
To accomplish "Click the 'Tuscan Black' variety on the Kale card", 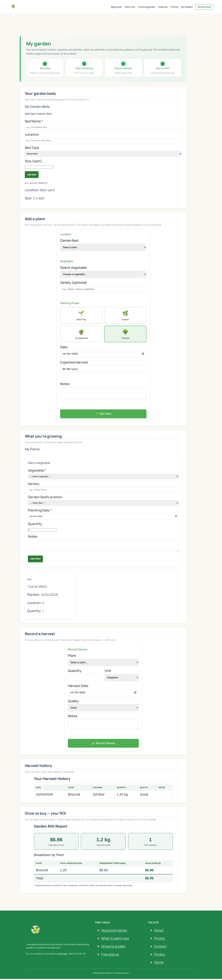I will 37,586.
